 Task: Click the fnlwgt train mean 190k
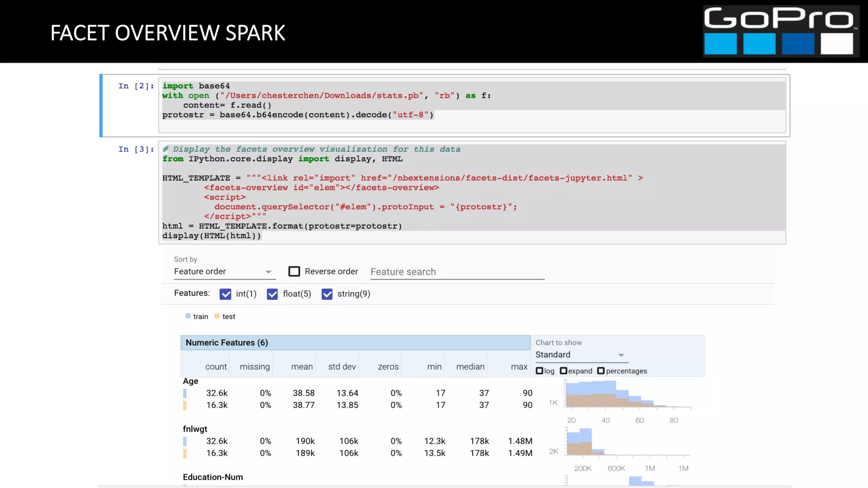pyautogui.click(x=305, y=441)
